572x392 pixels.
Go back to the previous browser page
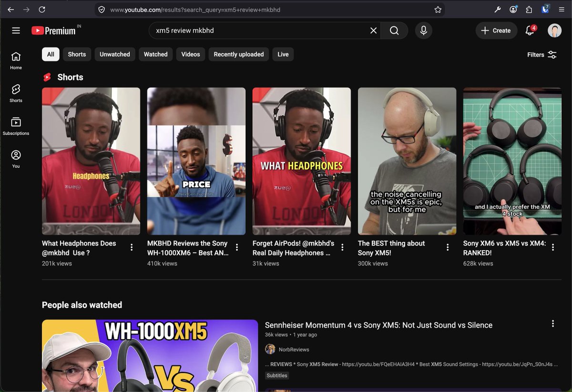[x=10, y=10]
